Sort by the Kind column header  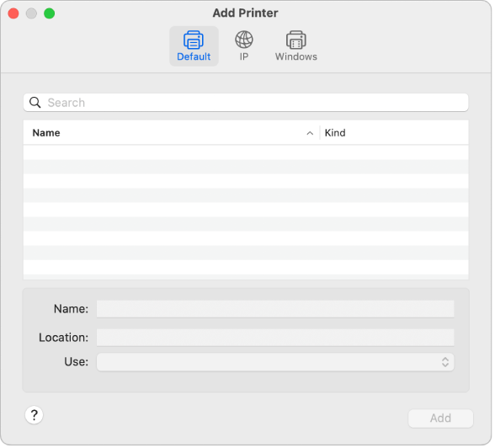coord(336,133)
